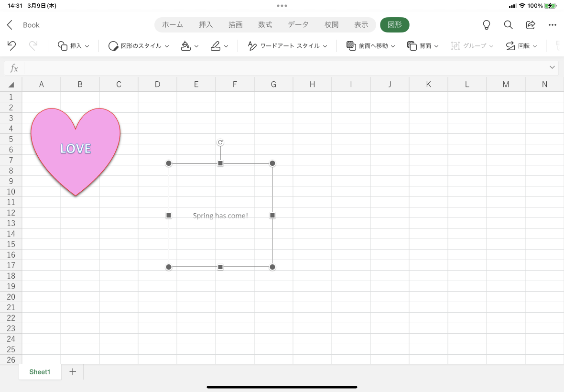Screen dimensions: 564x392
Task: Tap the shape fill paint bucket icon
Action: click(190, 46)
